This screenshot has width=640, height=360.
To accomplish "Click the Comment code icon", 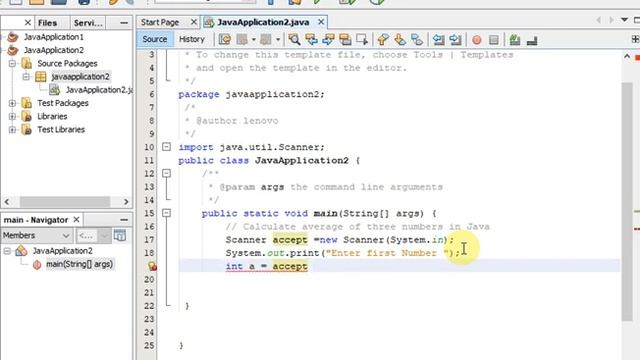I will 515,40.
